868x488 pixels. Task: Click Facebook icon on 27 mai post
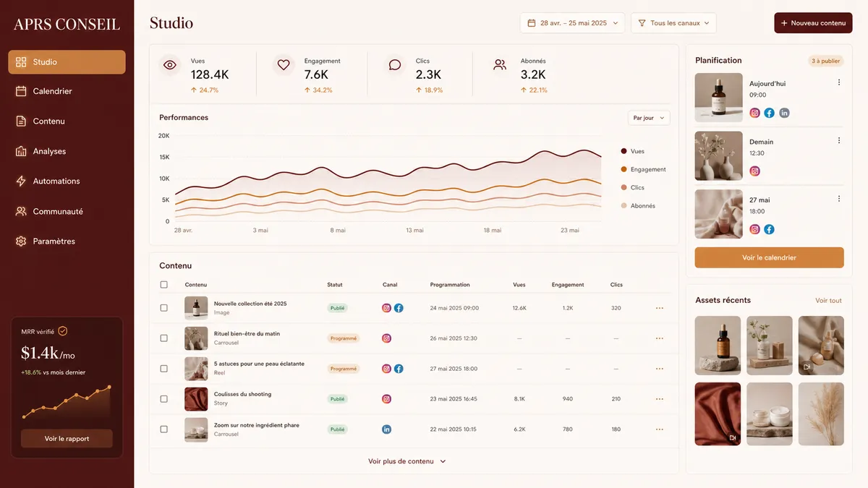[769, 229]
